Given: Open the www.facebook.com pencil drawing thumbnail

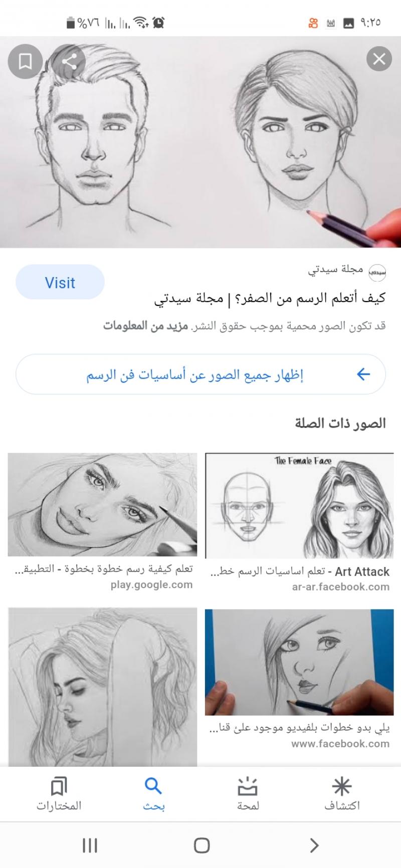Looking at the screenshot, I should tap(299, 662).
